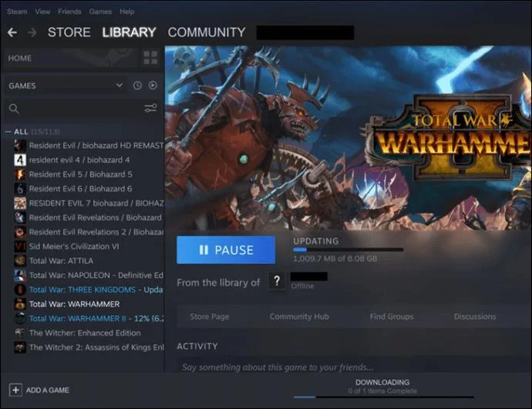Viewport: 532px width, 409px height.
Task: Click the library search field
Action: pos(81,109)
